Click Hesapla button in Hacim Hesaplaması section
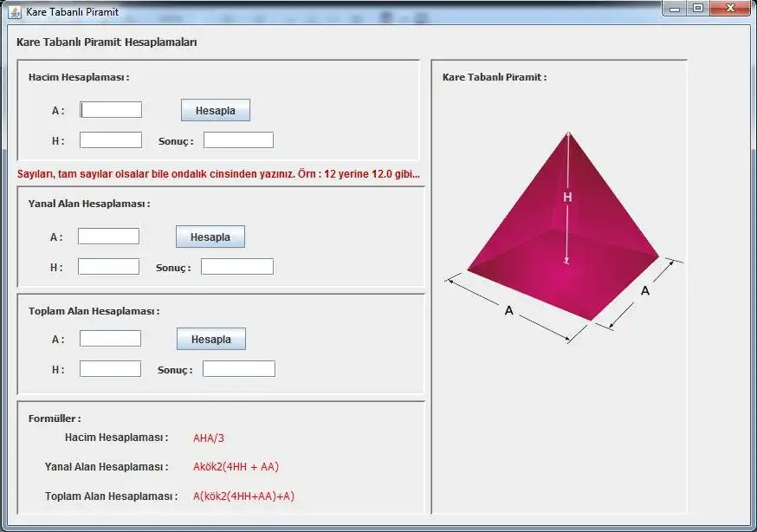The image size is (757, 532). pos(216,110)
